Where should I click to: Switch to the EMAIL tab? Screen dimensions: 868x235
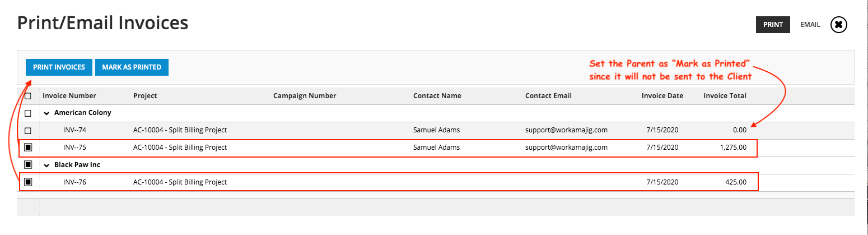point(810,25)
